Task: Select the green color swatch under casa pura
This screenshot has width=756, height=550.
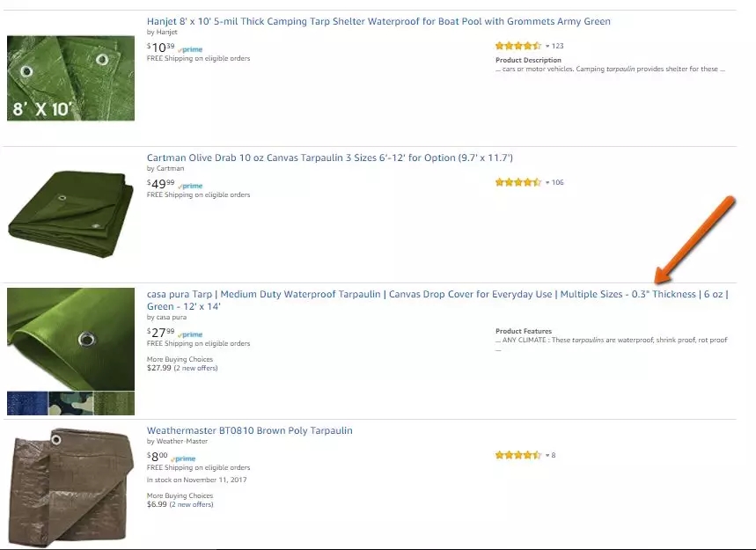Action: click(x=114, y=403)
